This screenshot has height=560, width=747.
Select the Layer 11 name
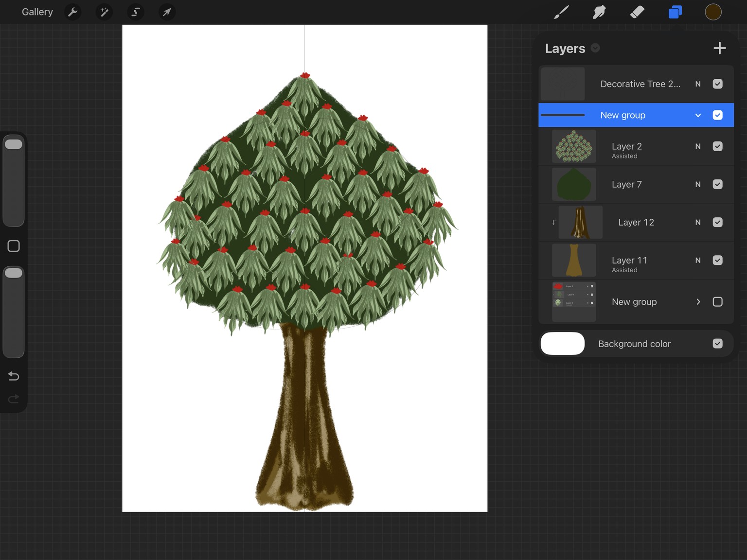tap(629, 260)
